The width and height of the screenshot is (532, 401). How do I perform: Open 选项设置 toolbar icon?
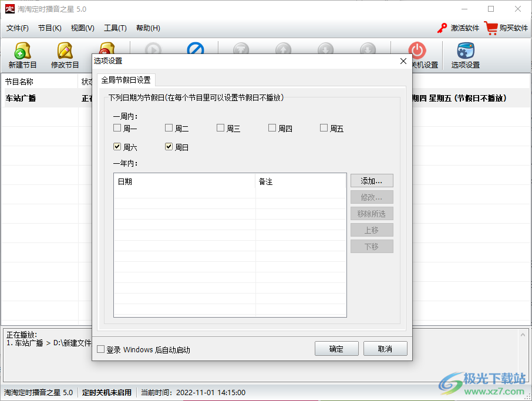pos(466,50)
